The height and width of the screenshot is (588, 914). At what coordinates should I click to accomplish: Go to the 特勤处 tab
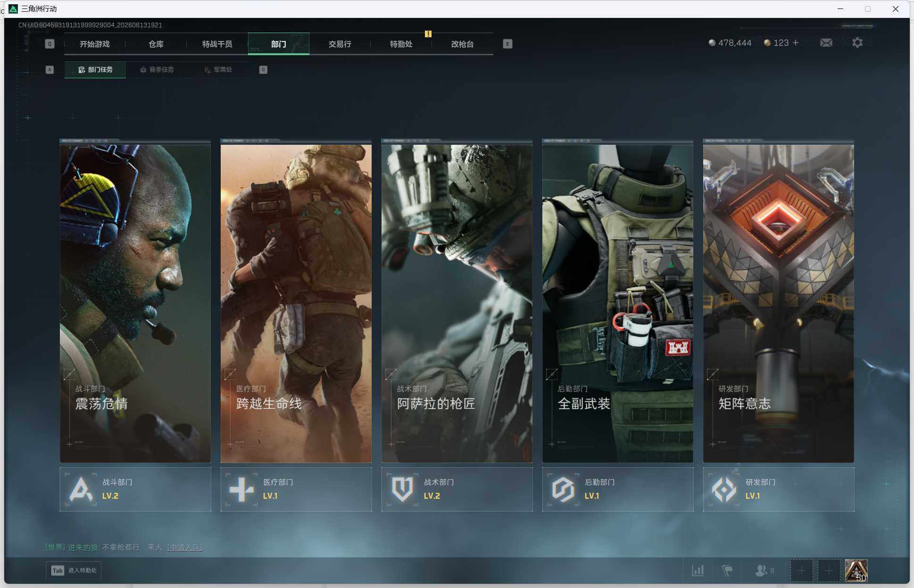point(401,44)
